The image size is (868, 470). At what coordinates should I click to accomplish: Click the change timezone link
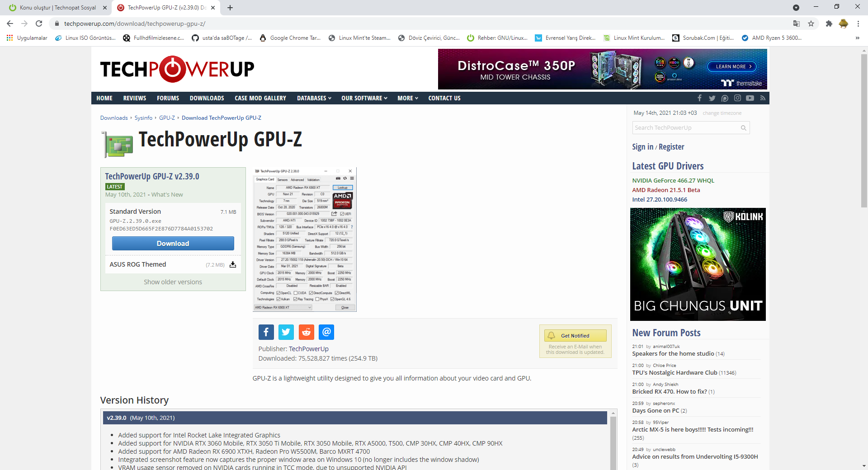point(722,113)
